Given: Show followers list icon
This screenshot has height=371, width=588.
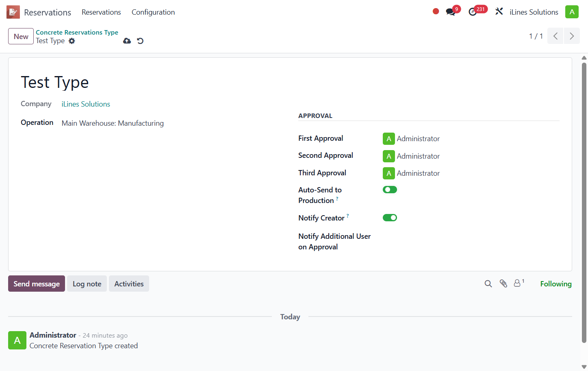Looking at the screenshot, I should [x=519, y=283].
